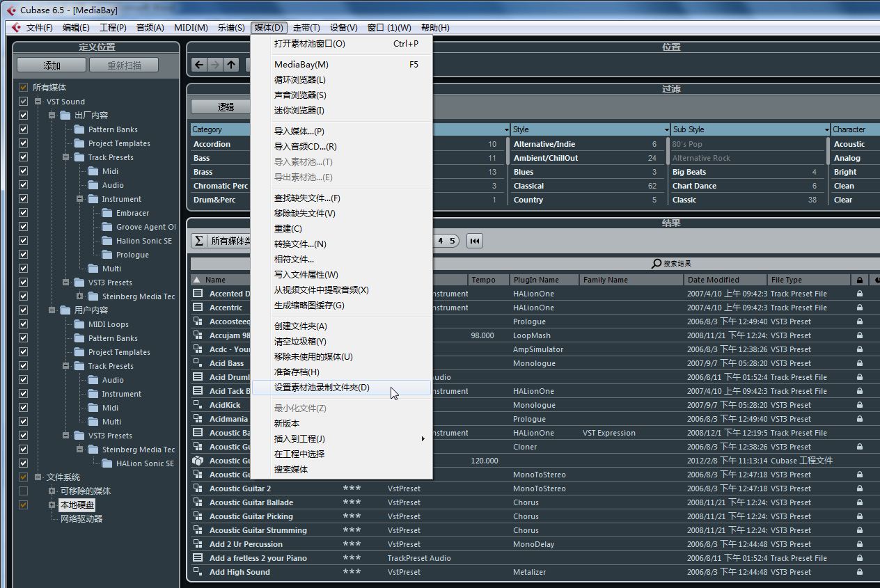The height and width of the screenshot is (588, 880).
Task: Open the Sub Style column dropdown arrow
Action: (826, 129)
